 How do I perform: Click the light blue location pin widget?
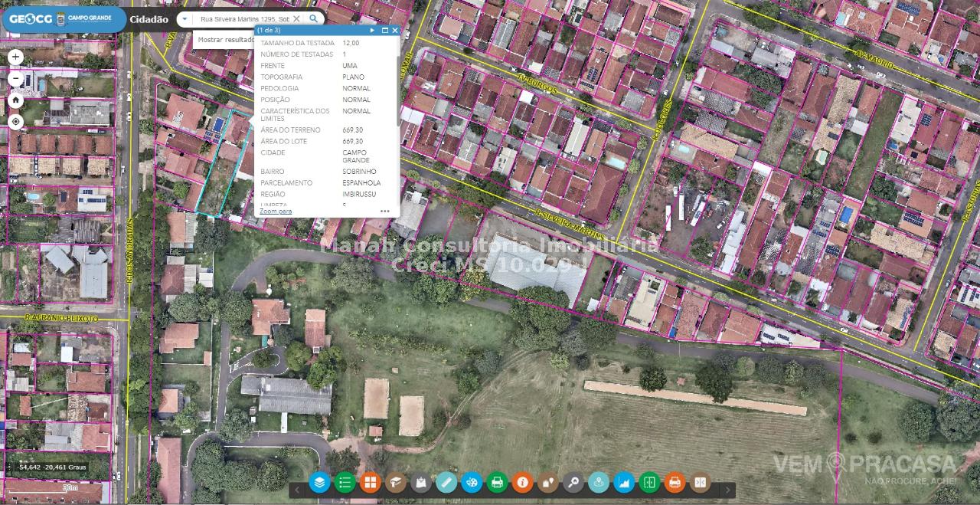pos(599,482)
